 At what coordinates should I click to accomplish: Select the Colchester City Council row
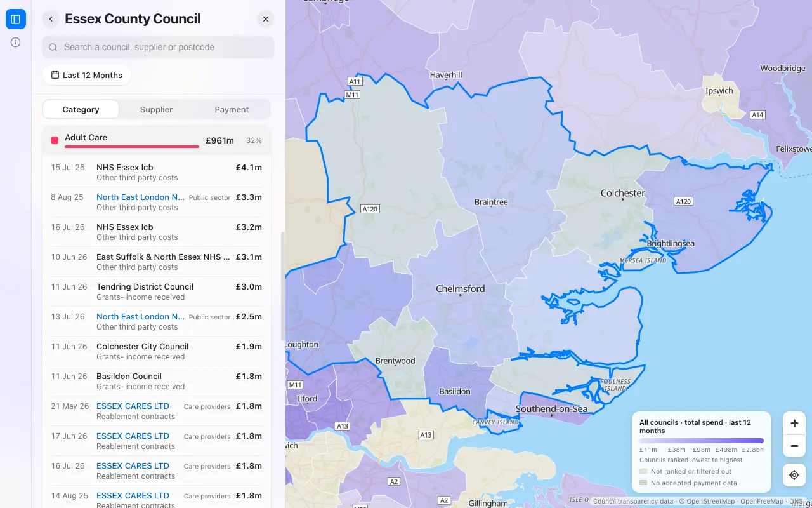point(157,351)
